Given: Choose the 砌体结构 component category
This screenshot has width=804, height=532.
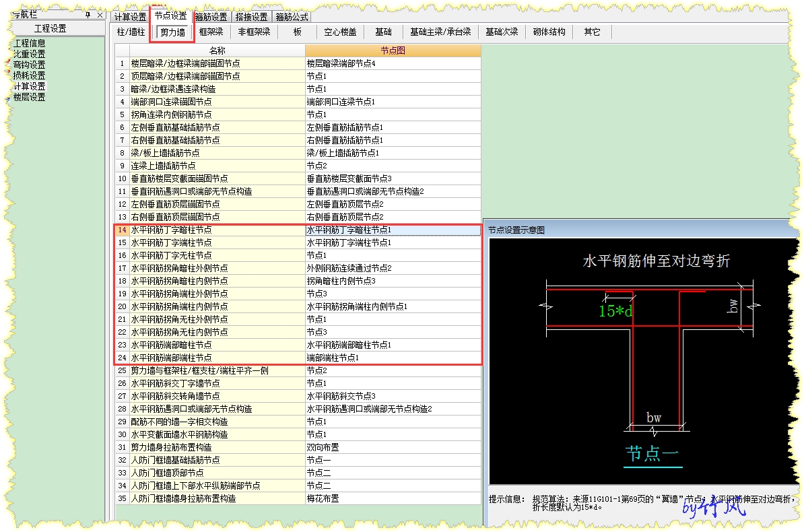Looking at the screenshot, I should pyautogui.click(x=549, y=32).
